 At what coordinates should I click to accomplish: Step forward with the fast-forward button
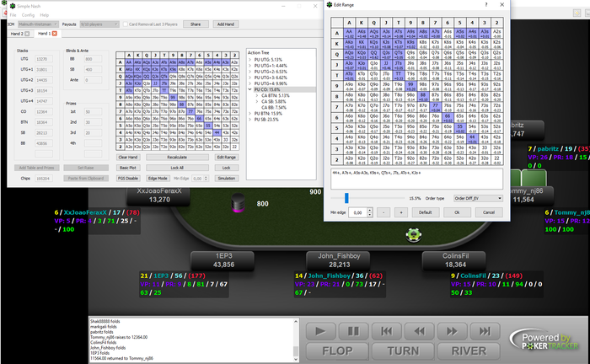tap(452, 331)
